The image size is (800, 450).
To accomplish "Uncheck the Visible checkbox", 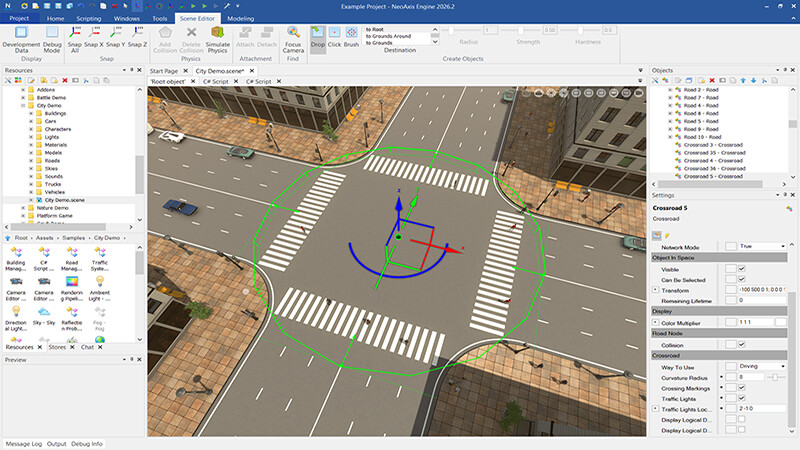I will pyautogui.click(x=741, y=268).
